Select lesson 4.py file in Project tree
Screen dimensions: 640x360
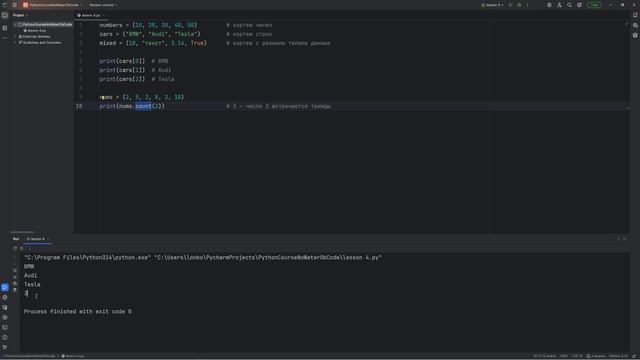point(35,31)
